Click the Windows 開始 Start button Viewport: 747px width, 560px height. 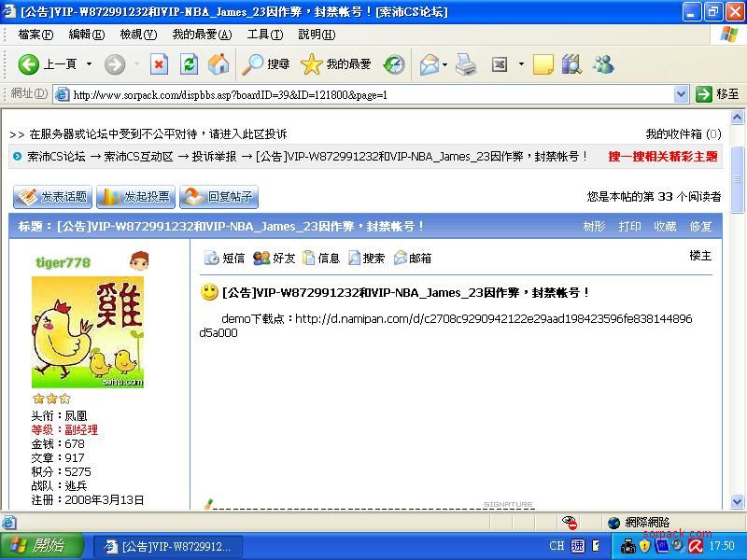37,546
